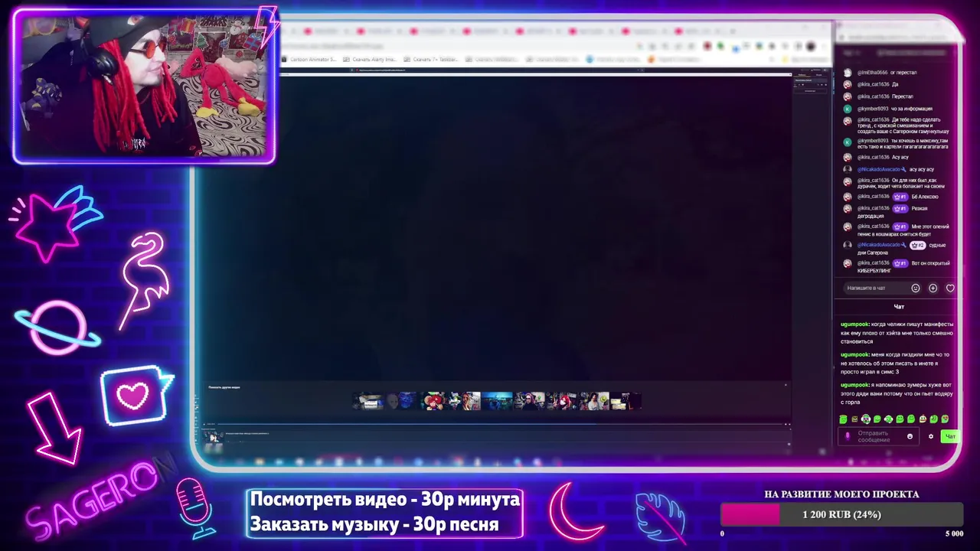Viewport: 980px width, 551px height.
Task: Click the 'Заказать музыку - 30р песня' banner text
Action: coord(374,524)
